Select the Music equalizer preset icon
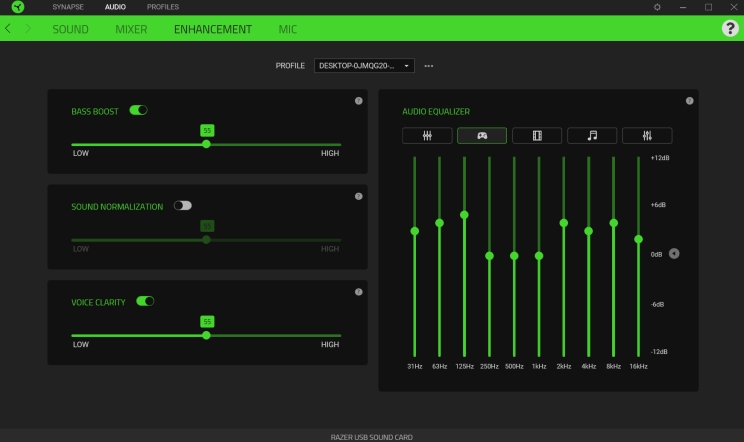 [592, 136]
